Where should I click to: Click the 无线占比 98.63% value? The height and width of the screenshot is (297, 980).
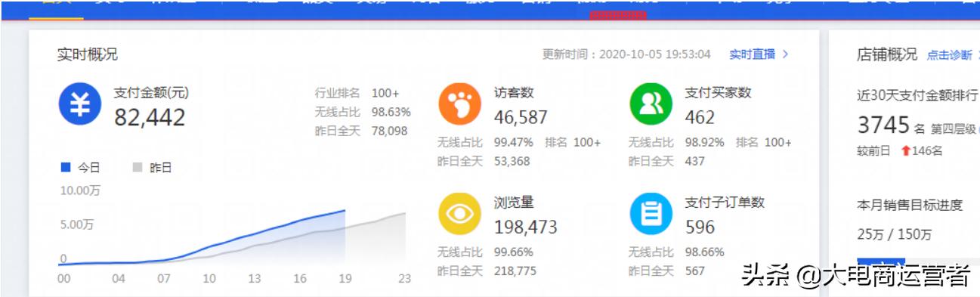pos(391,112)
